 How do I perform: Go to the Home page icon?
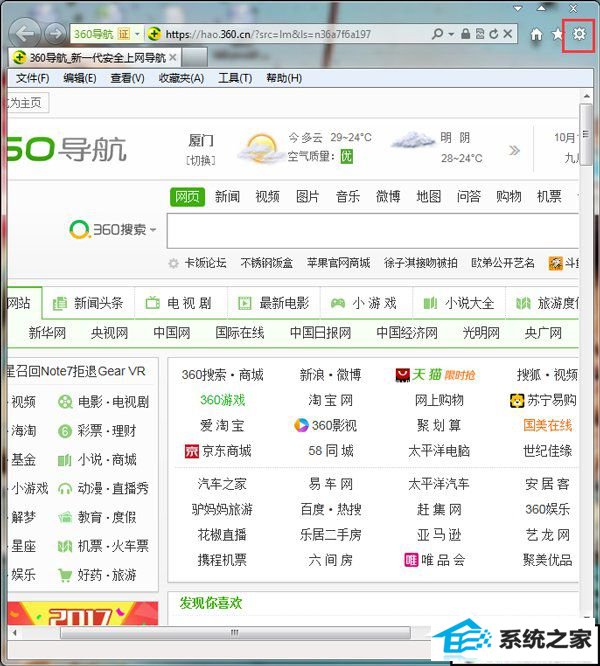pos(536,34)
